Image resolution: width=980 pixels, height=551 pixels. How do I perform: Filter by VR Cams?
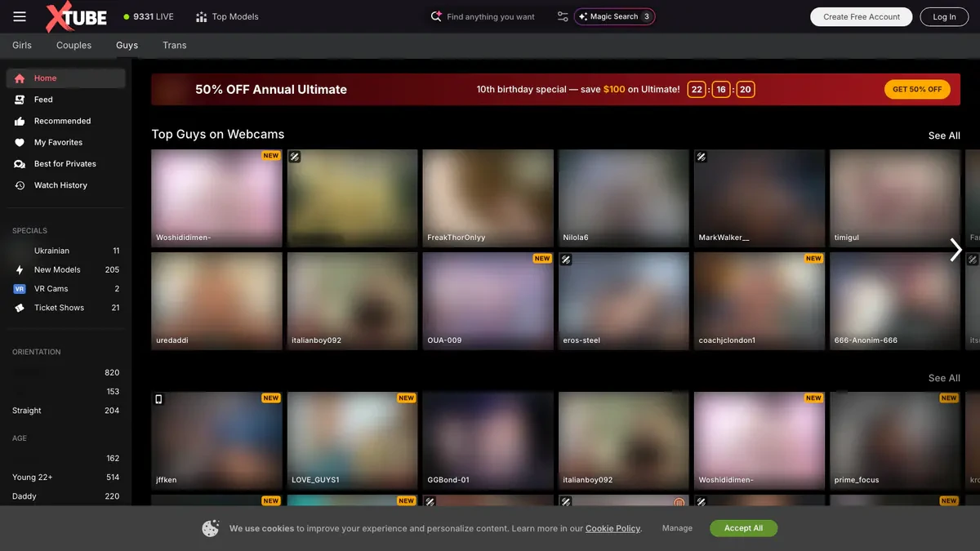[66, 289]
